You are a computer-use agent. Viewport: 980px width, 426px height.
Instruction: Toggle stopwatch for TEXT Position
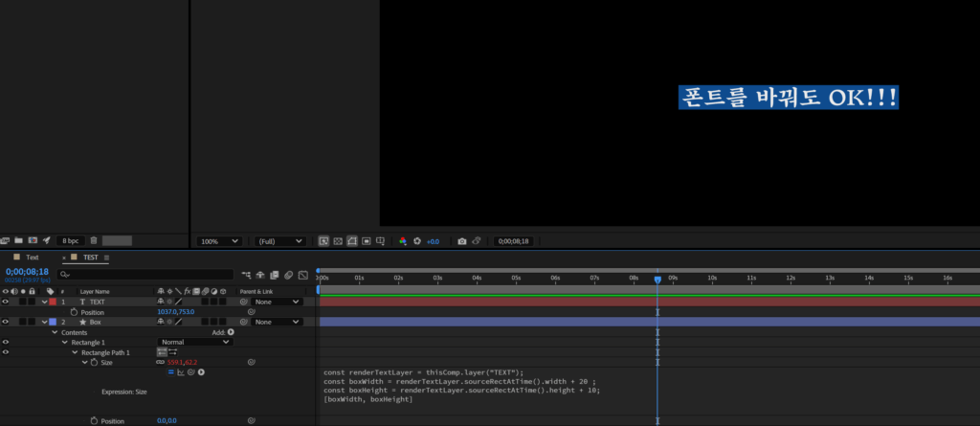click(x=74, y=312)
